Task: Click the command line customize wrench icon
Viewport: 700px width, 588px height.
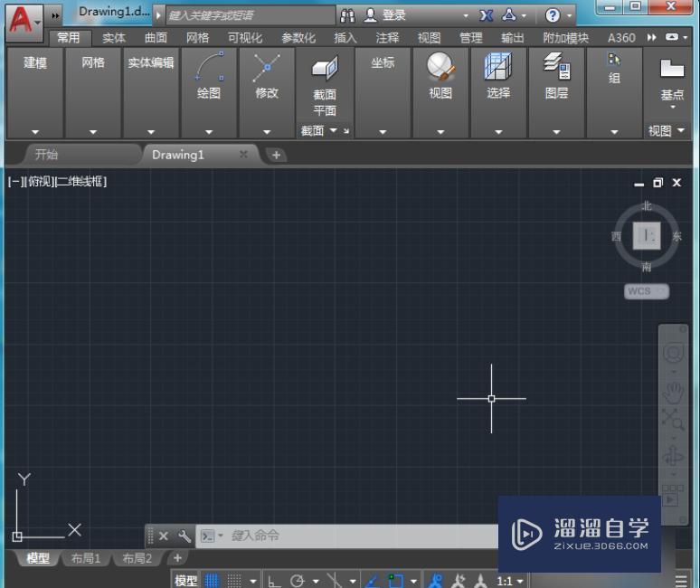Action: point(184,536)
